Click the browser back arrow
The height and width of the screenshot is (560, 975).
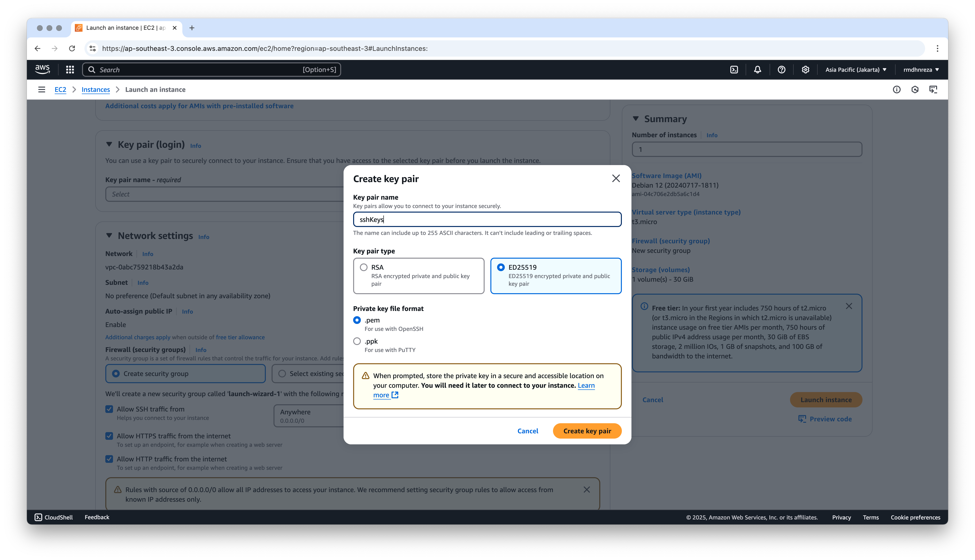coord(37,48)
